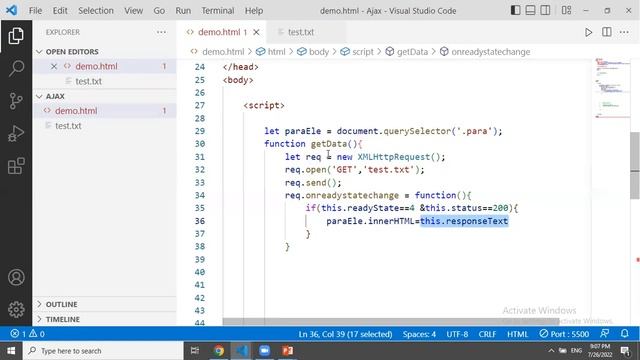Click the feedback icon in status bar
640x360 pixels.
point(604,333)
